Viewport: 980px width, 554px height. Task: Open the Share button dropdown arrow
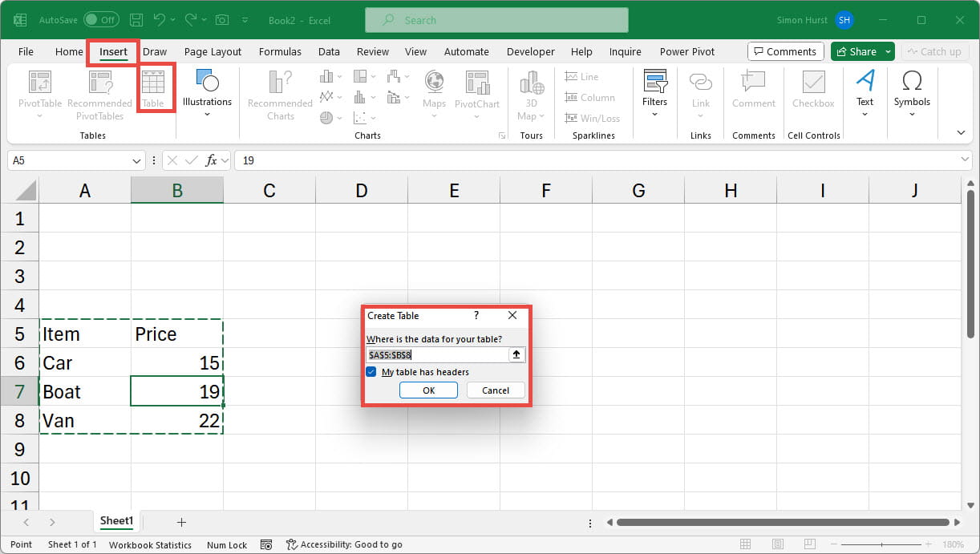coord(888,51)
